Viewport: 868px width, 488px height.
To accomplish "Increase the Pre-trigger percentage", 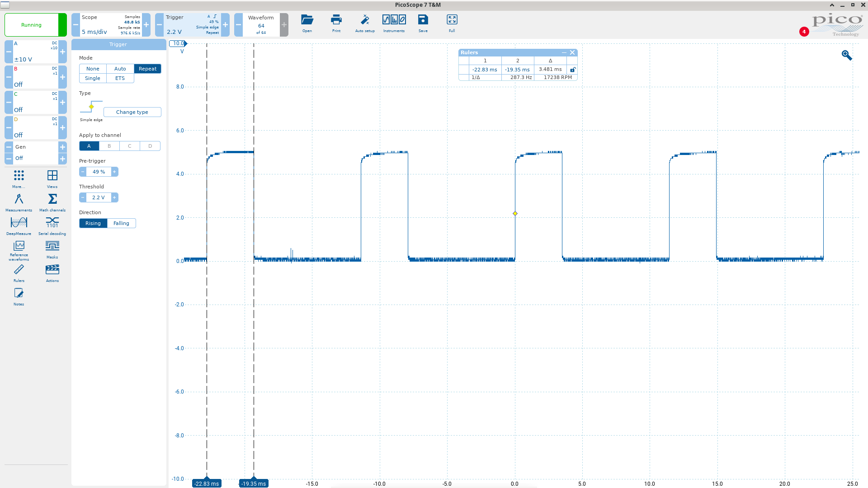I will click(x=115, y=172).
